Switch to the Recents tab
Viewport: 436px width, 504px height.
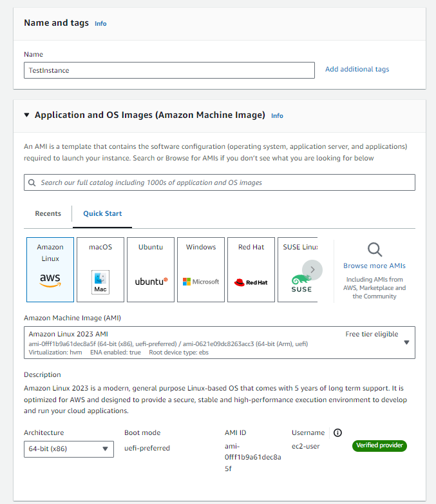click(48, 214)
